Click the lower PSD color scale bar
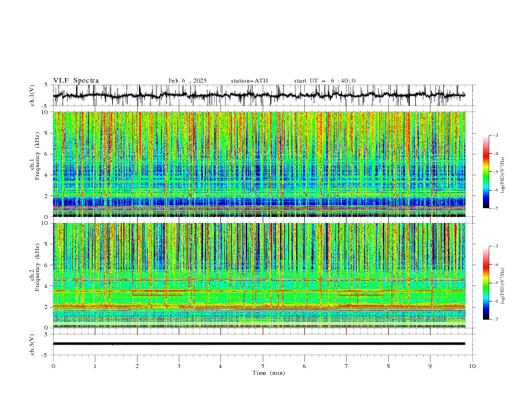 [x=486, y=283]
